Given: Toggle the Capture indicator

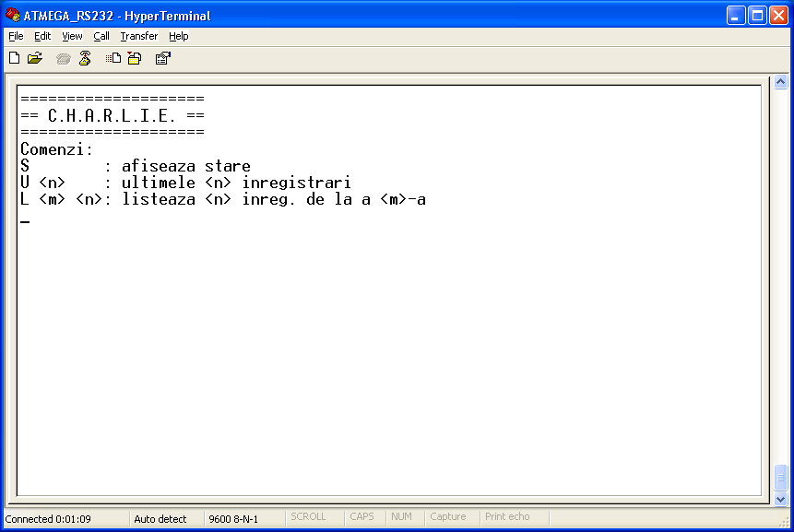Looking at the screenshot, I should [x=451, y=516].
